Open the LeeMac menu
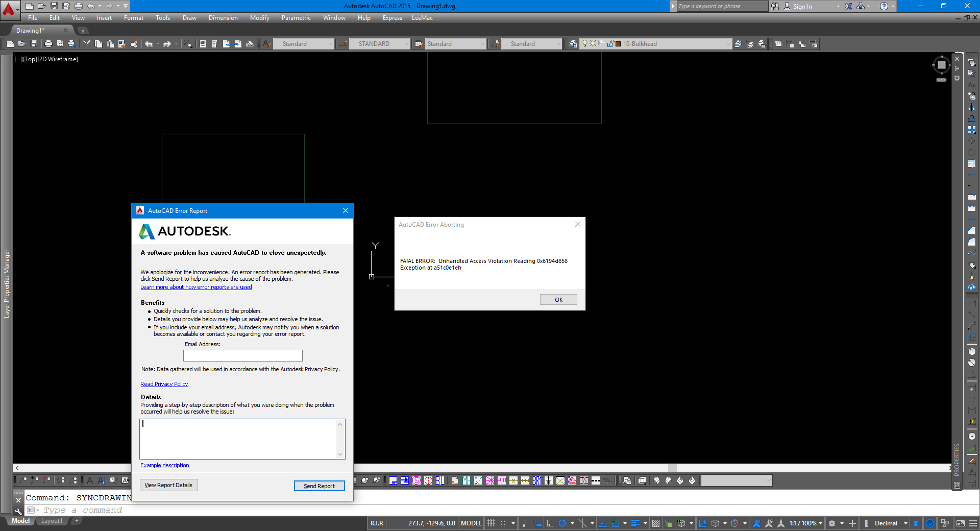 (x=422, y=18)
